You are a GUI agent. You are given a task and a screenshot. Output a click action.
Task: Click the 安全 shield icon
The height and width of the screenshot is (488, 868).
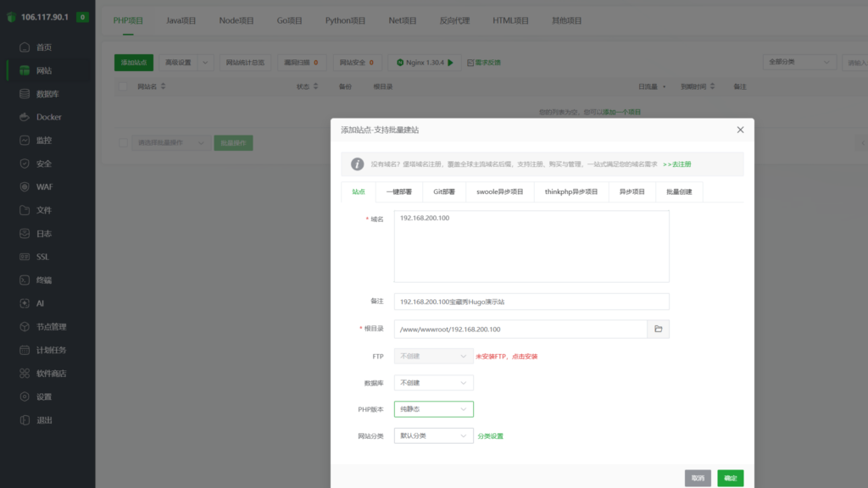click(25, 164)
